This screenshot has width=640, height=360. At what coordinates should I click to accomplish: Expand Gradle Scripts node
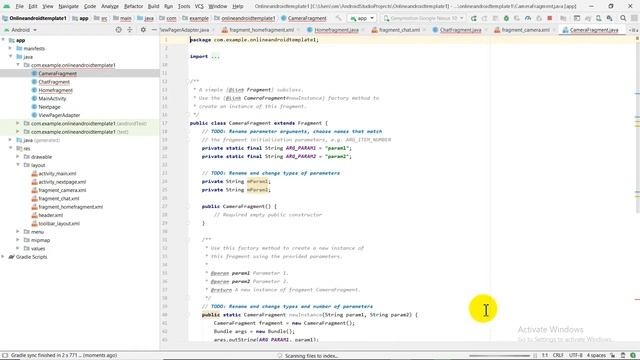click(x=3, y=257)
